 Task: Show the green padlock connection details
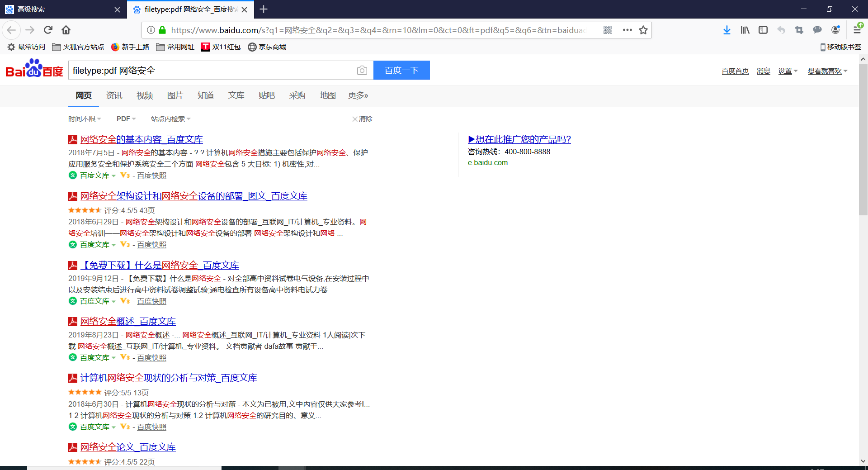coord(162,30)
